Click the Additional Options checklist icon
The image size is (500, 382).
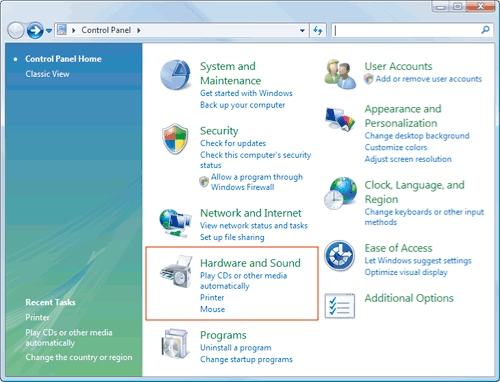point(340,306)
